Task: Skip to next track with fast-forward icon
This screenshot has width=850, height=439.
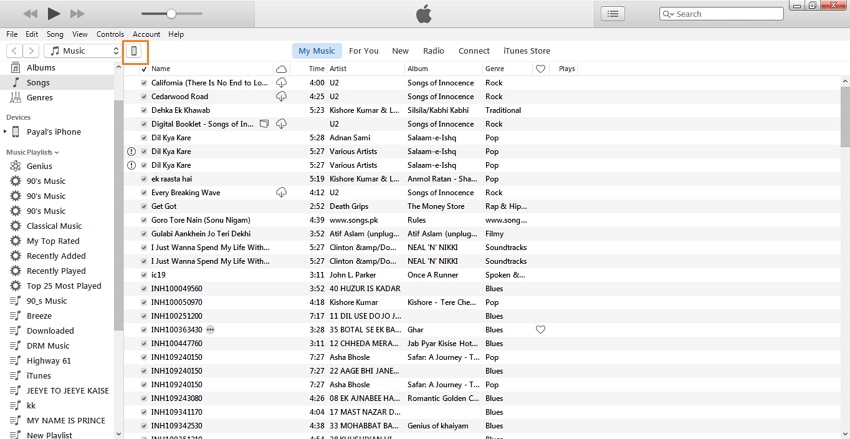Action: click(78, 14)
